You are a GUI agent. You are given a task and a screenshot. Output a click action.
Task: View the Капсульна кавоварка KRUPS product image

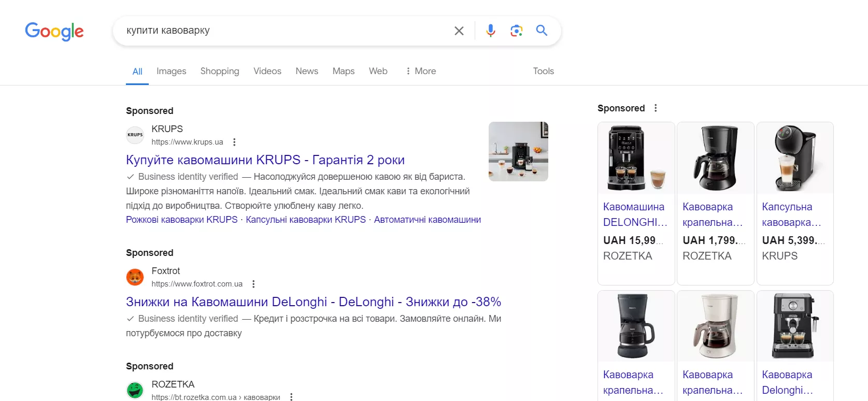(x=795, y=159)
